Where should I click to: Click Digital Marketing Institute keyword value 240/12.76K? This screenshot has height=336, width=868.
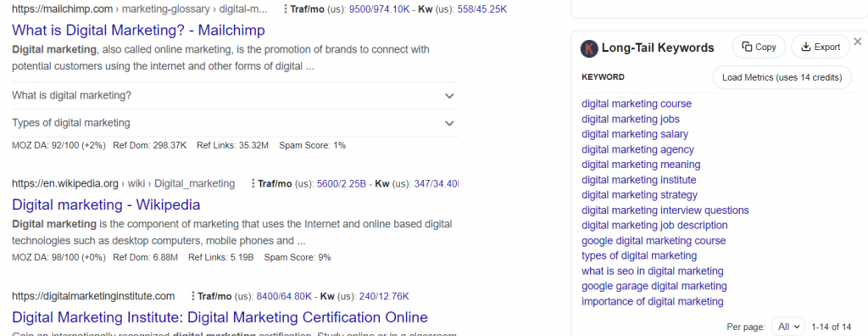pyautogui.click(x=384, y=296)
